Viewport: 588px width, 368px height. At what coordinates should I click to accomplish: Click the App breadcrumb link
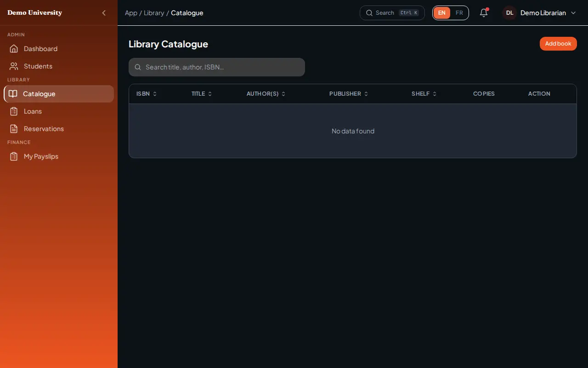[x=131, y=13]
